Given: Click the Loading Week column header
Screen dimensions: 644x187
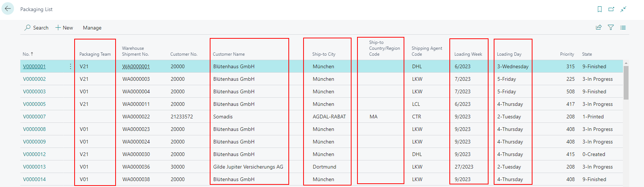Looking at the screenshot, I should point(468,54).
